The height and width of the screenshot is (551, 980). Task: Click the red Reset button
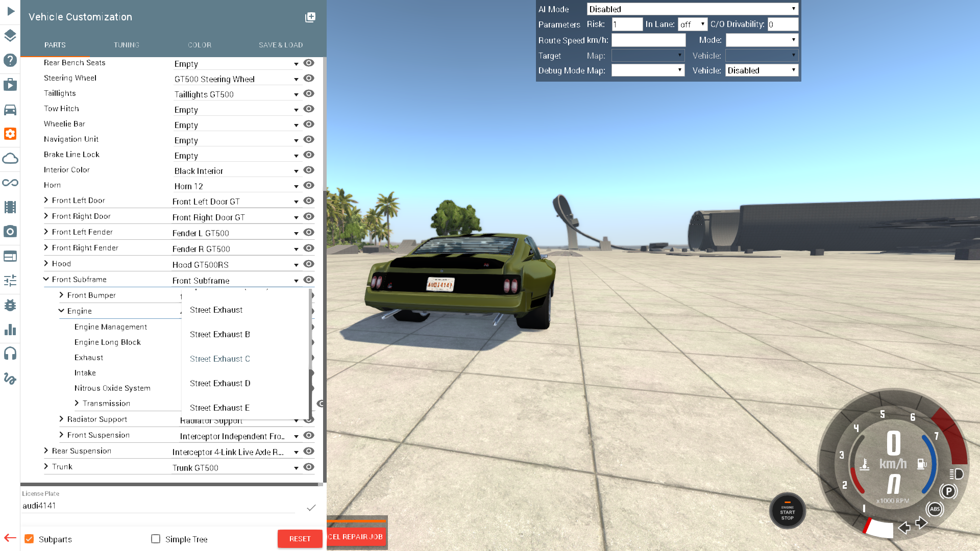(x=300, y=539)
